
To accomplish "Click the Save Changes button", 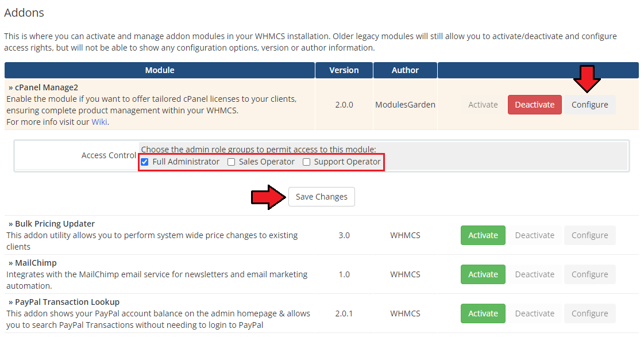I will coord(322,197).
